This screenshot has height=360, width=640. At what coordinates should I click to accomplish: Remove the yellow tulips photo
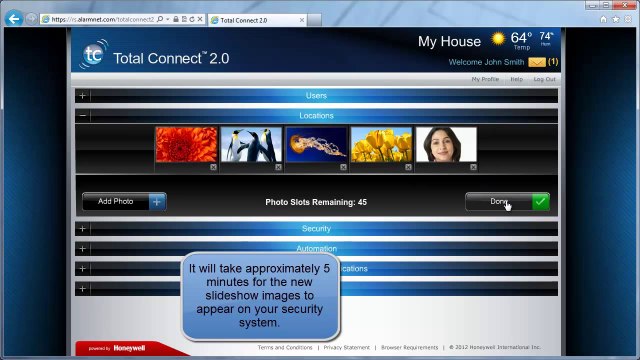(408, 167)
